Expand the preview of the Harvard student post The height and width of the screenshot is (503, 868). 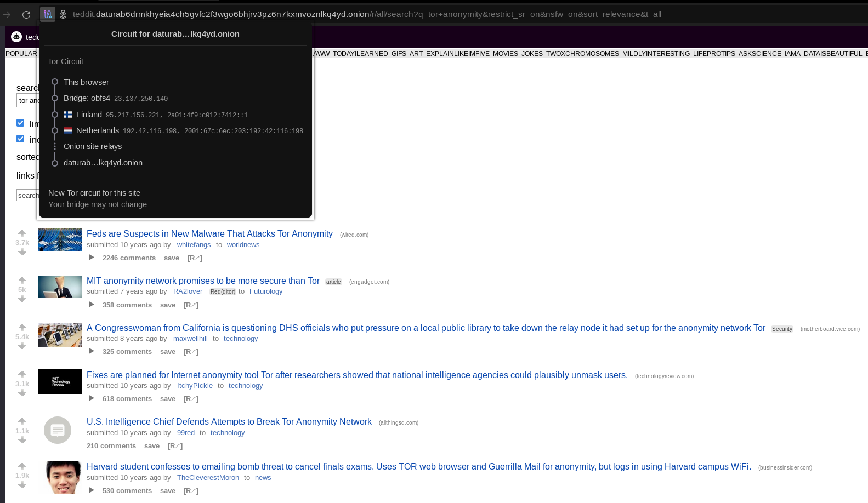pyautogui.click(x=92, y=490)
